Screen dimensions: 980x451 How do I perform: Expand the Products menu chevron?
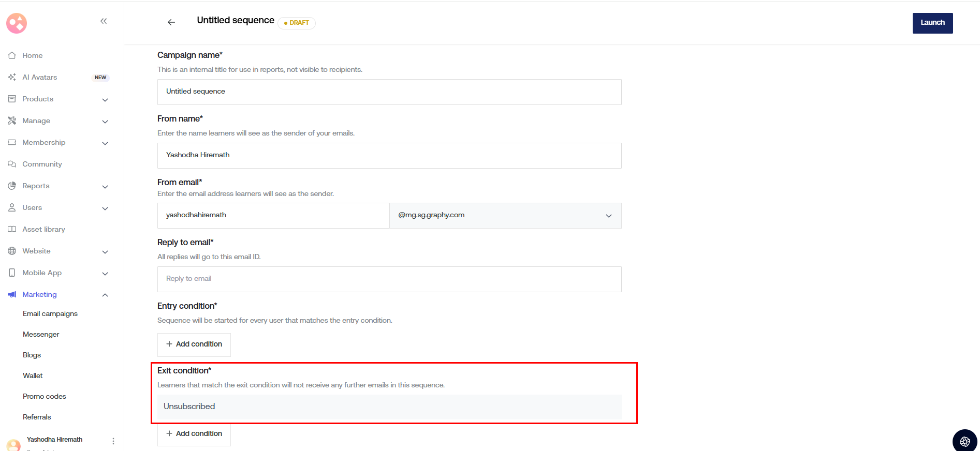click(x=105, y=99)
